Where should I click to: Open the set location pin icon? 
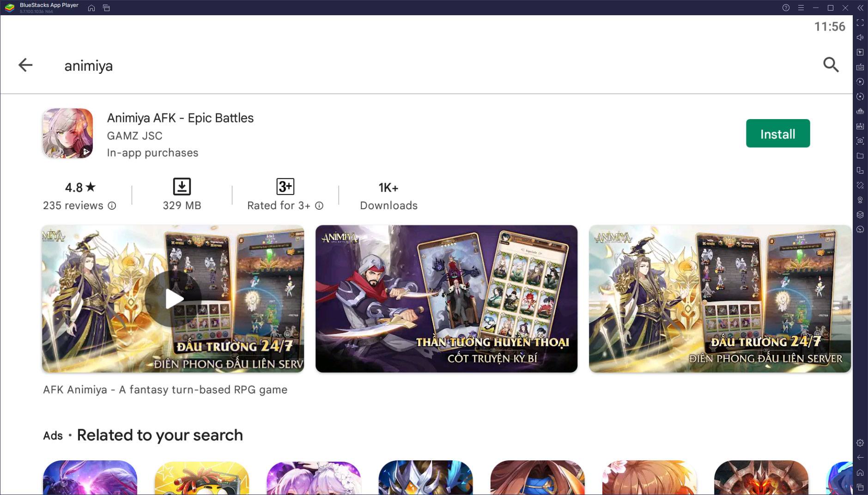pyautogui.click(x=860, y=200)
